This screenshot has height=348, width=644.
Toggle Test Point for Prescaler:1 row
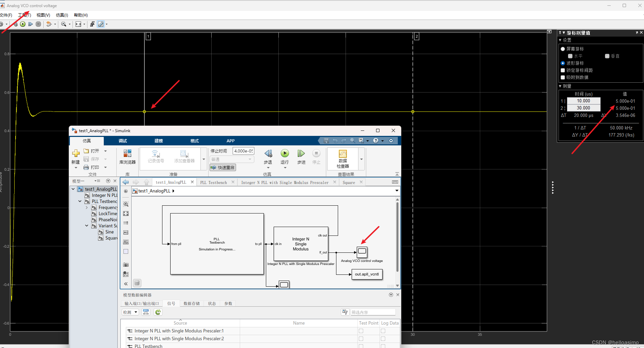[361, 331]
